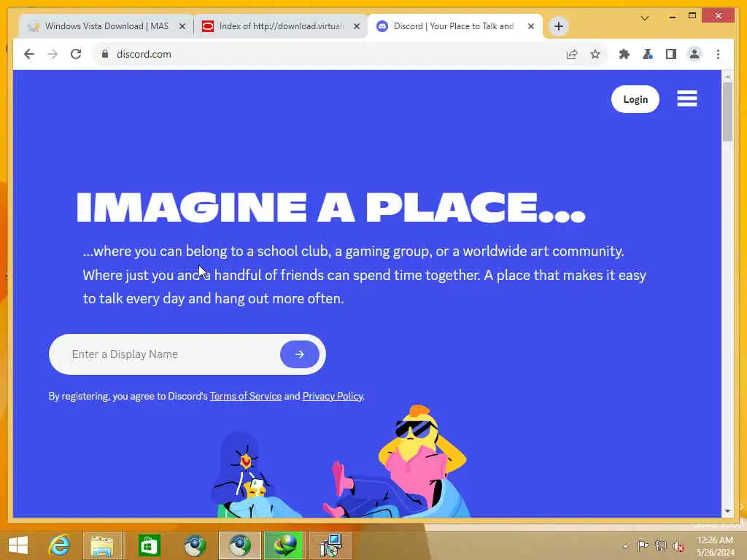Click the forward navigation arrow
This screenshot has height=560, width=747.
tap(53, 54)
